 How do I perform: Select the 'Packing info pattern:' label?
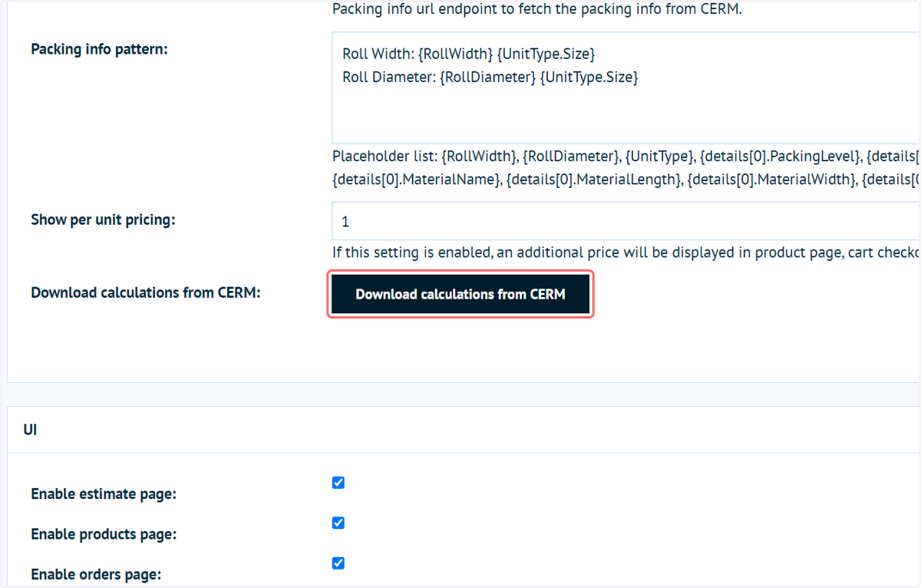99,49
